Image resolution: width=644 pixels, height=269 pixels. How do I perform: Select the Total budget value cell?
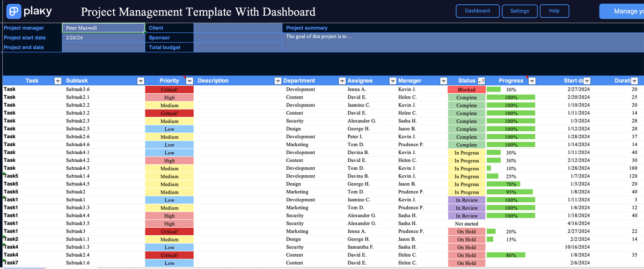click(237, 47)
